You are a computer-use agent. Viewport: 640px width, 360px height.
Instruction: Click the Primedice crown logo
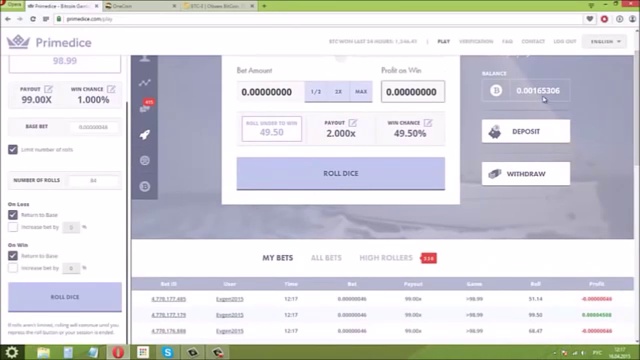pos(18,42)
